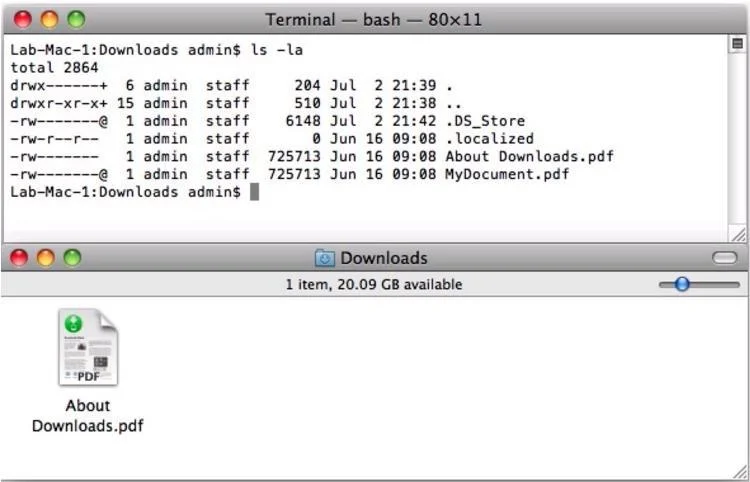Click the Terminal split pane icon

(x=737, y=44)
